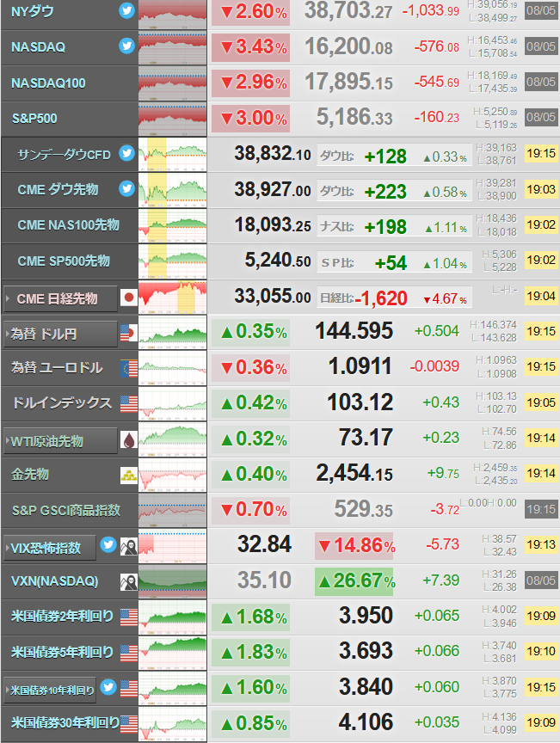Open CME ダウ先物 mini chart
This screenshot has height=743, width=560.
(x=173, y=190)
